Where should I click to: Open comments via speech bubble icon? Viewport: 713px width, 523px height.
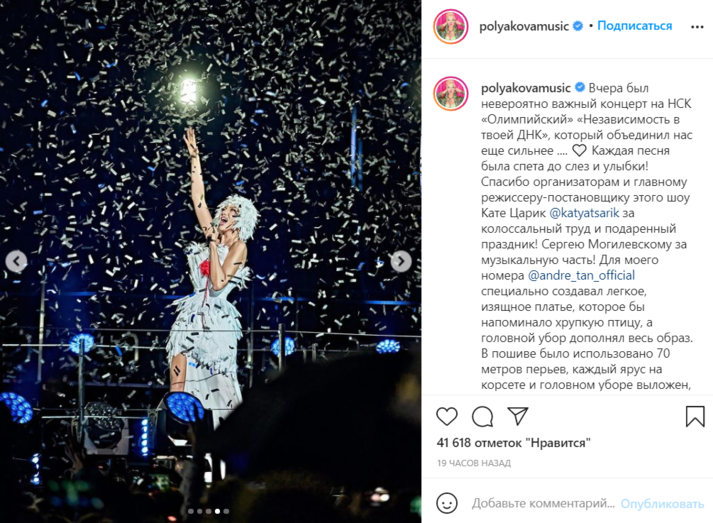[482, 416]
